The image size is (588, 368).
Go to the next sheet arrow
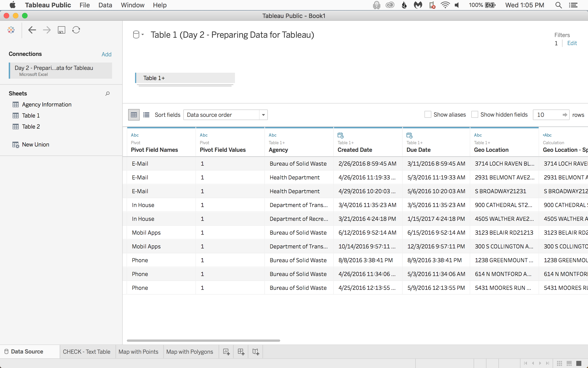tap(540, 363)
